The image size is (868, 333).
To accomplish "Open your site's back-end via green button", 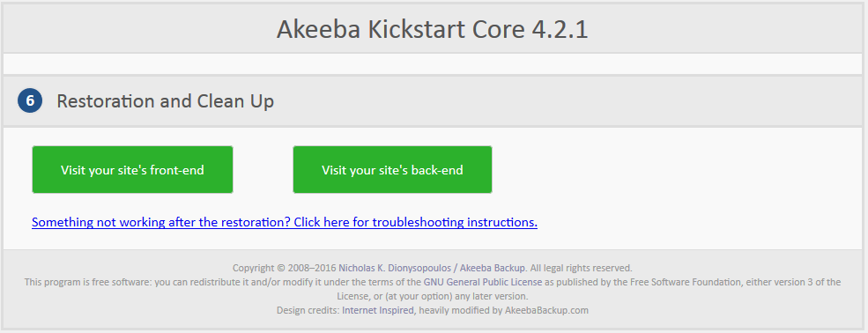I will tap(392, 170).
